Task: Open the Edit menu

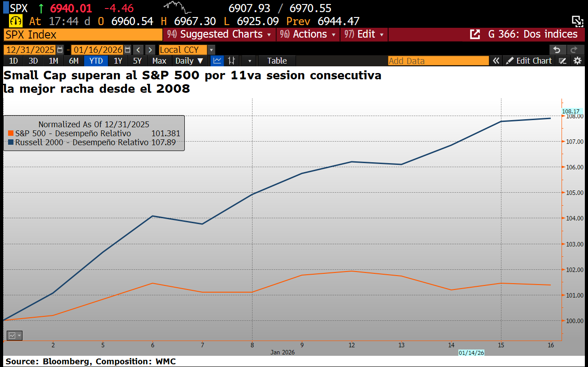Action: point(364,35)
